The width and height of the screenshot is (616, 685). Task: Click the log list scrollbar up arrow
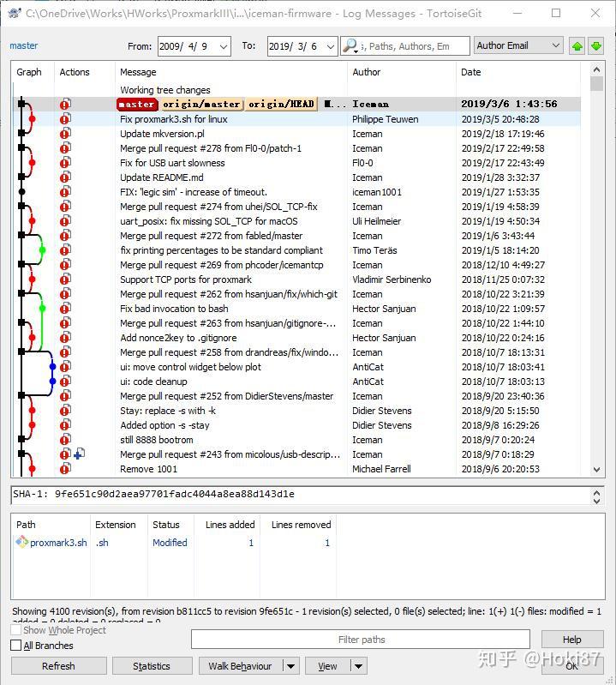pos(596,69)
